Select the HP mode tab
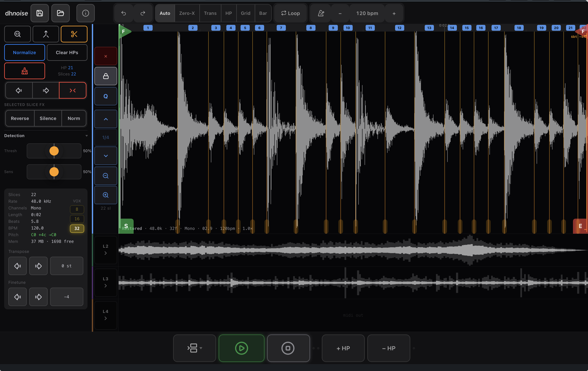 pyautogui.click(x=229, y=13)
